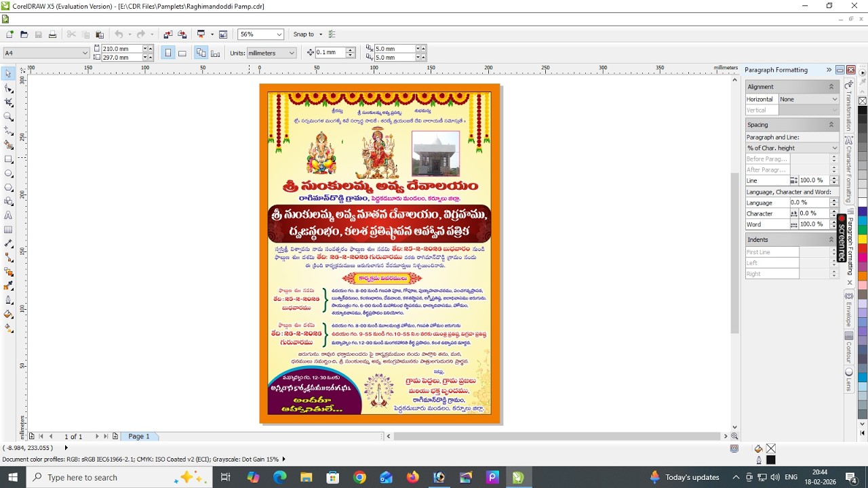Open Snap options icon next to Snap to
Viewport: 868px width, 488px height.
(x=332, y=35)
